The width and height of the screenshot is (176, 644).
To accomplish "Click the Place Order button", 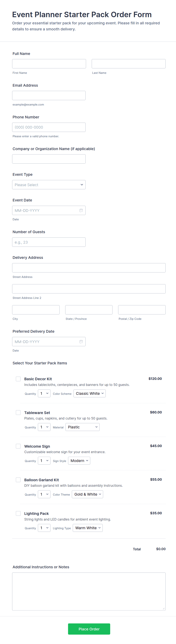I will tap(89, 629).
